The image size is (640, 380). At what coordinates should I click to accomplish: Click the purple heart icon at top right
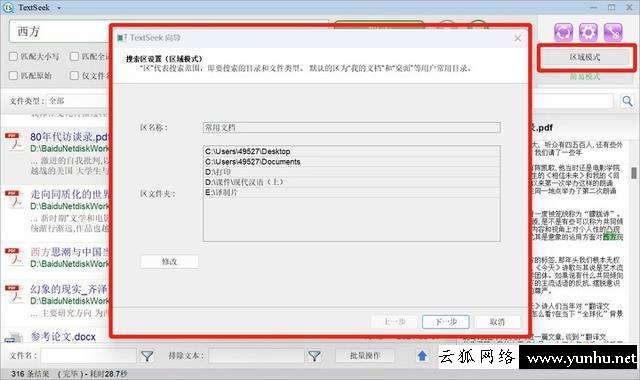pyautogui.click(x=563, y=32)
